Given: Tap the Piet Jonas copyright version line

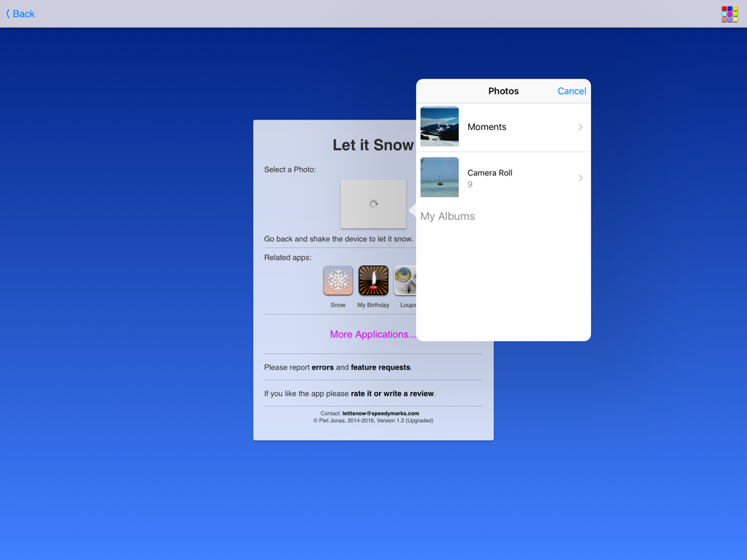Looking at the screenshot, I should 373,420.
